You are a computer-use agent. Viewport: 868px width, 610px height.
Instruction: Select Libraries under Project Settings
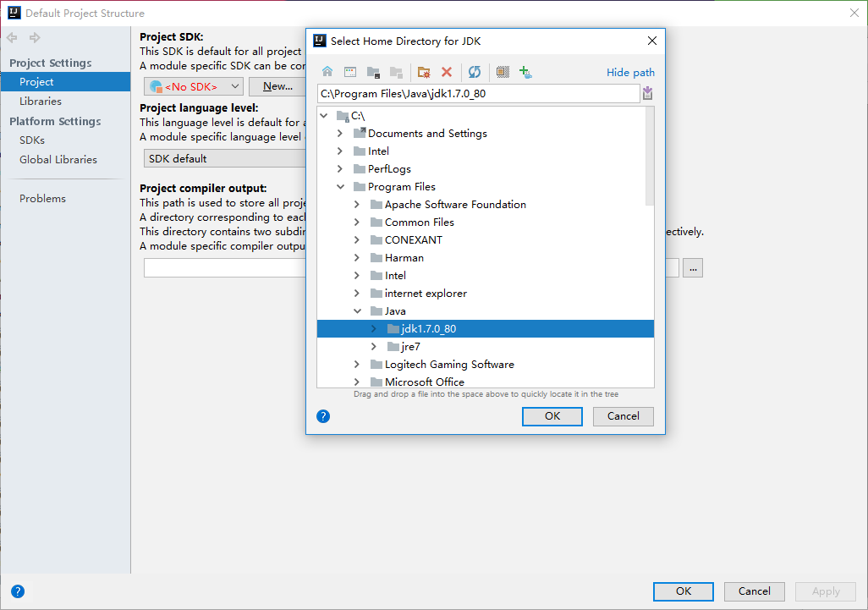(x=39, y=101)
